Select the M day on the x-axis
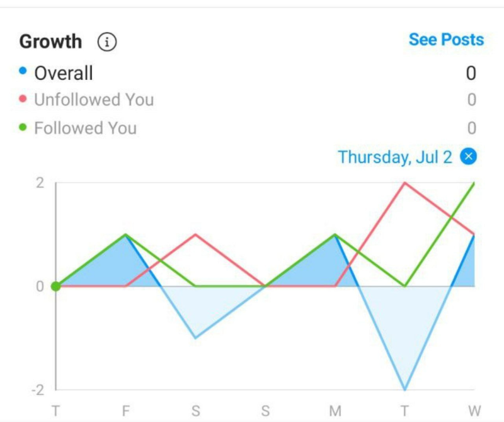The height and width of the screenshot is (422, 504). (335, 411)
